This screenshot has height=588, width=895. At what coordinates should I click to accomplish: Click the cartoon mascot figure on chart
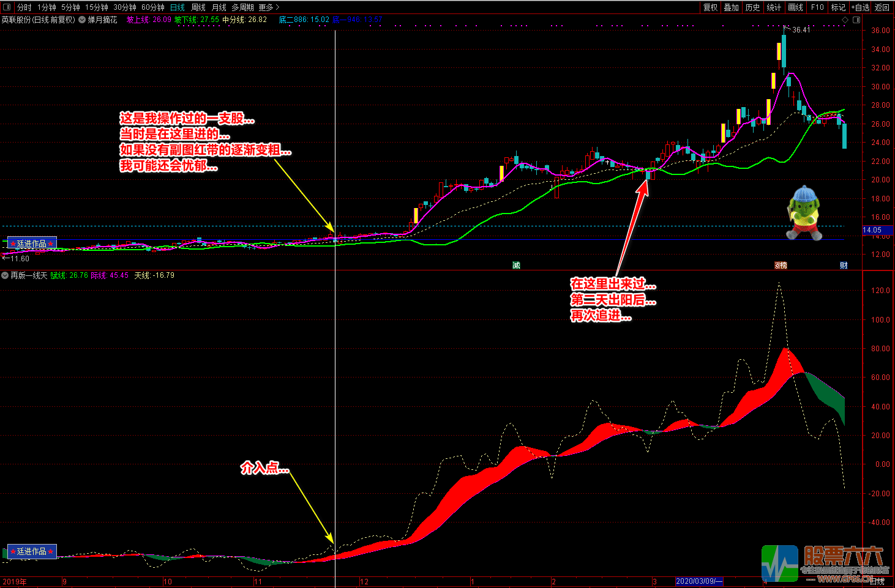coord(804,213)
